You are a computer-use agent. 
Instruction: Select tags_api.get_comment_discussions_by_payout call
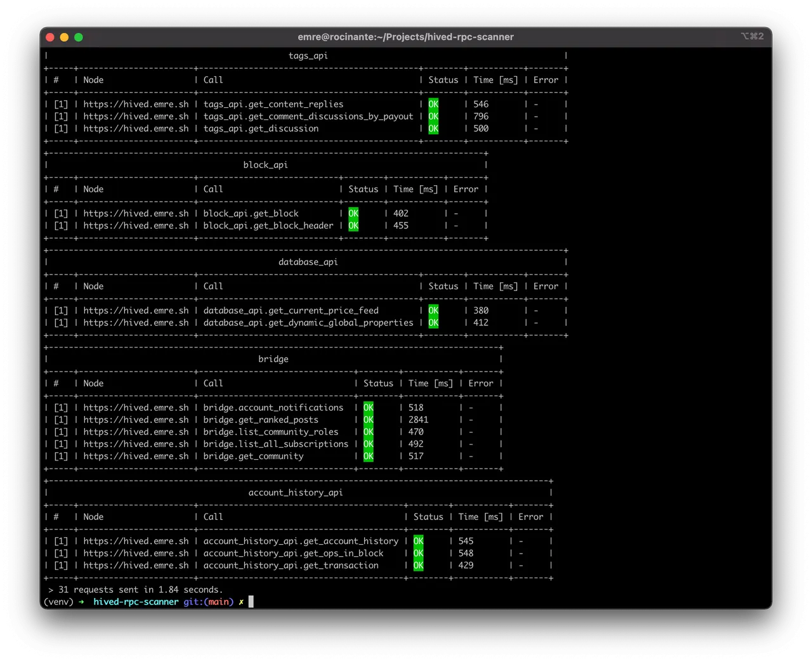pos(308,116)
